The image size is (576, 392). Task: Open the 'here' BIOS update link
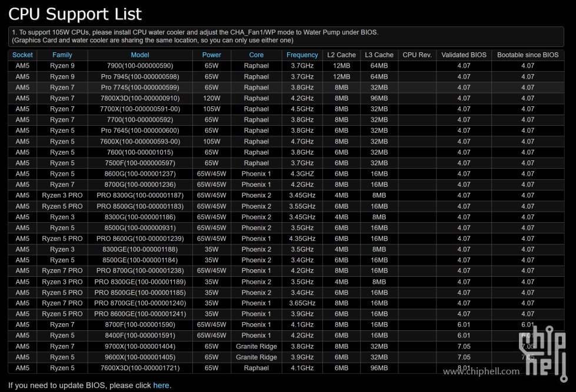[x=161, y=386]
